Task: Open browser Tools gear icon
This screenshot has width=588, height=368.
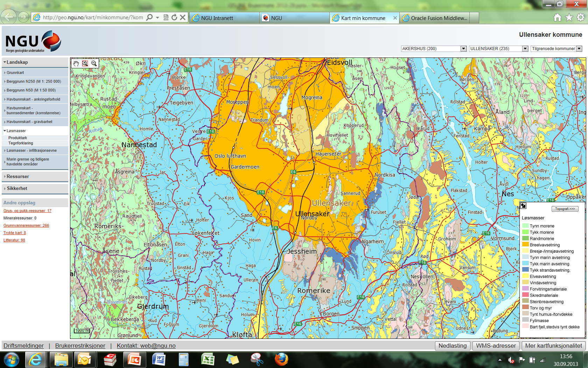Action: point(581,18)
